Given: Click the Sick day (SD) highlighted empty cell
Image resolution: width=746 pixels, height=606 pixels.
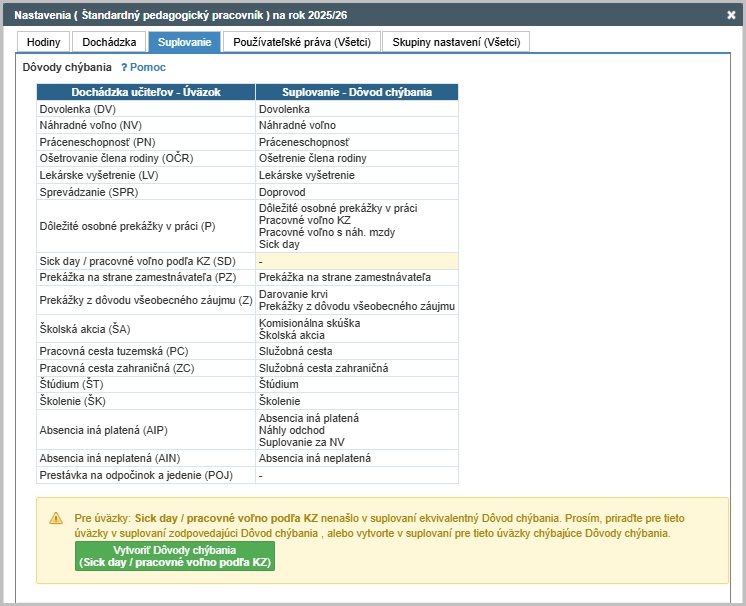Looking at the screenshot, I should (357, 261).
